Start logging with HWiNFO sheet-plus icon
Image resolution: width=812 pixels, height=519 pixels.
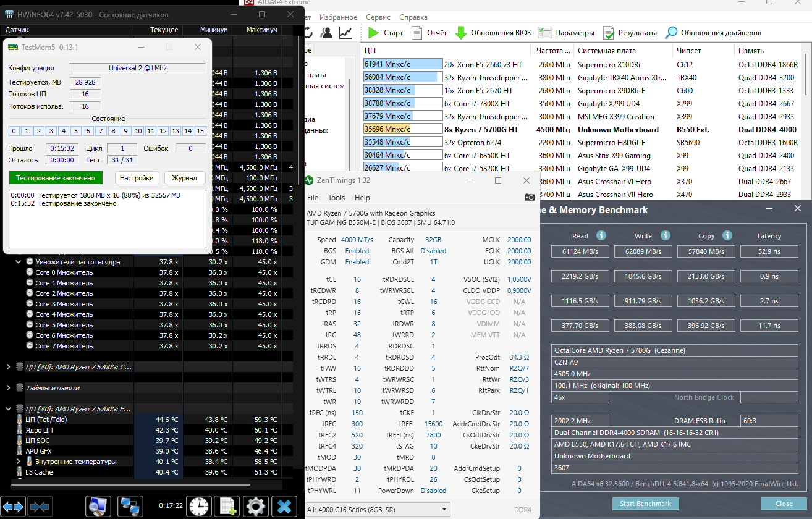pos(227,506)
